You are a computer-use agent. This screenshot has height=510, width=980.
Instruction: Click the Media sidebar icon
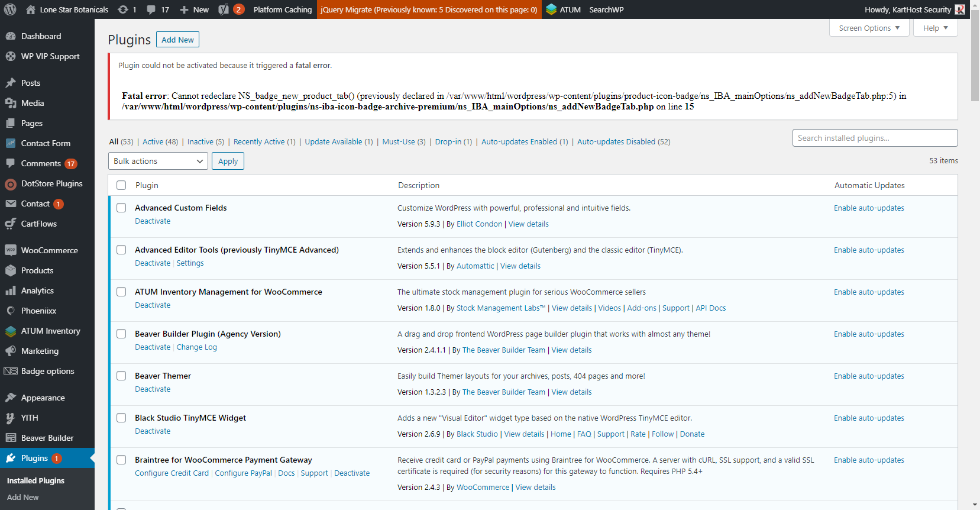click(11, 103)
